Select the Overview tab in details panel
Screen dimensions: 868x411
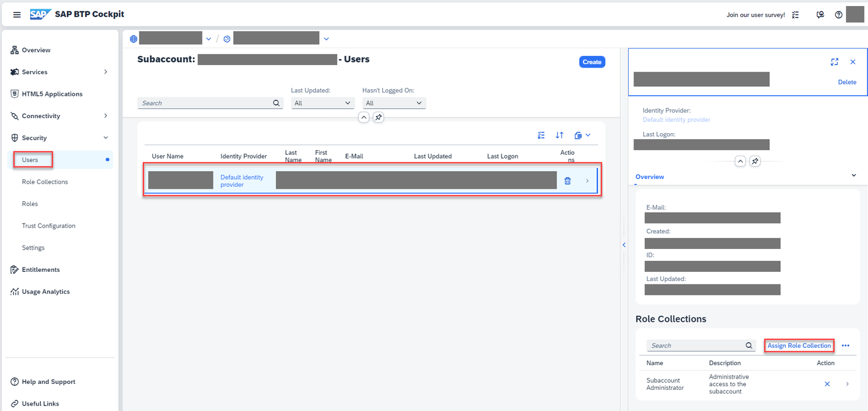(650, 177)
